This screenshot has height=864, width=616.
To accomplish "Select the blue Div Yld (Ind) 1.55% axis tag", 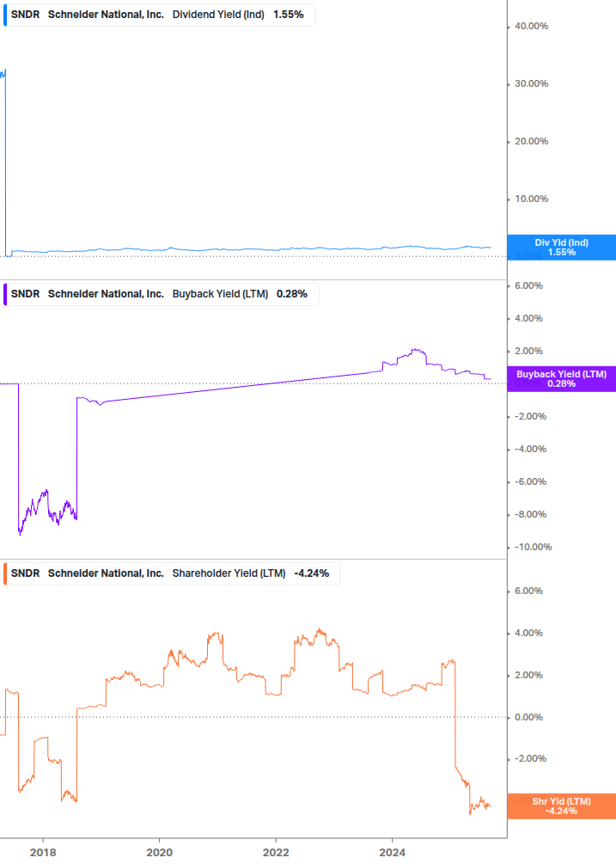I will [x=562, y=248].
